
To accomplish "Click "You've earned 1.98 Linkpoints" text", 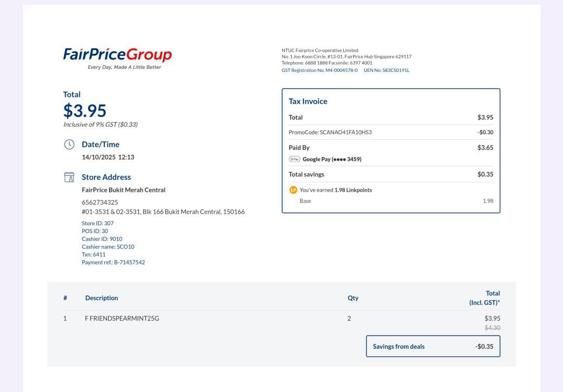I will click(x=336, y=190).
